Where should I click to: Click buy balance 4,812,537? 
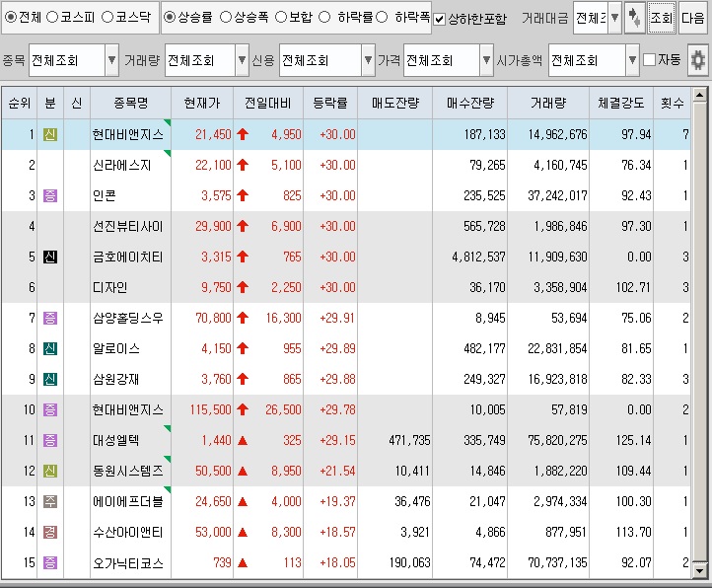point(478,257)
